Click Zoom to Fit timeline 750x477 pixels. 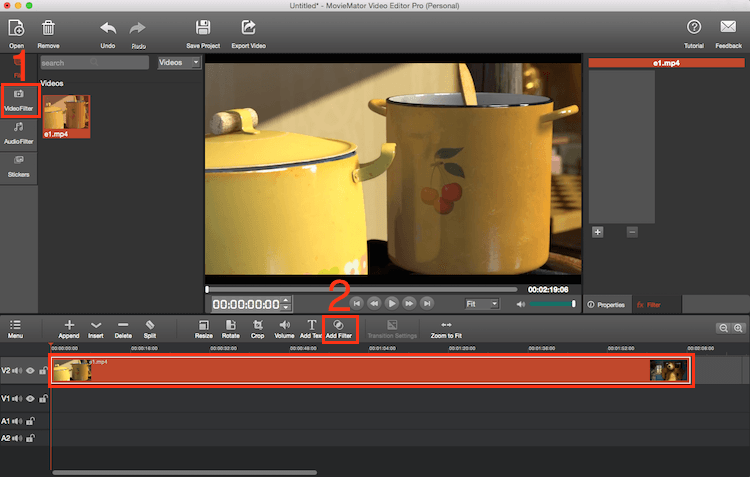[446, 329]
